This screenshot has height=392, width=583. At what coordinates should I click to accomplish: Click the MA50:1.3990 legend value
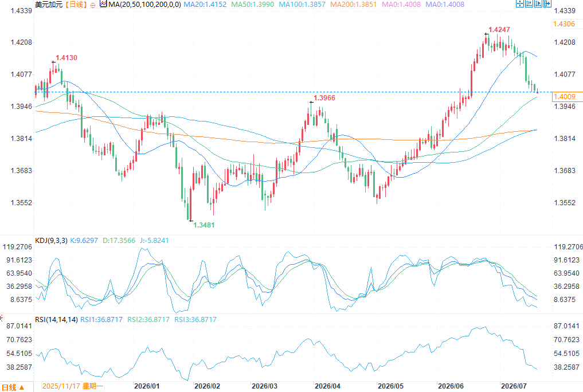(252, 5)
